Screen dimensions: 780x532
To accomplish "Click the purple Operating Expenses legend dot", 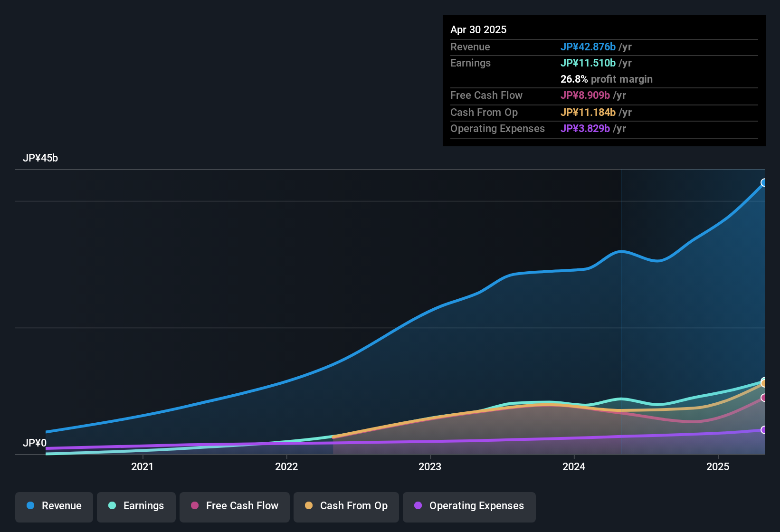I will click(418, 505).
